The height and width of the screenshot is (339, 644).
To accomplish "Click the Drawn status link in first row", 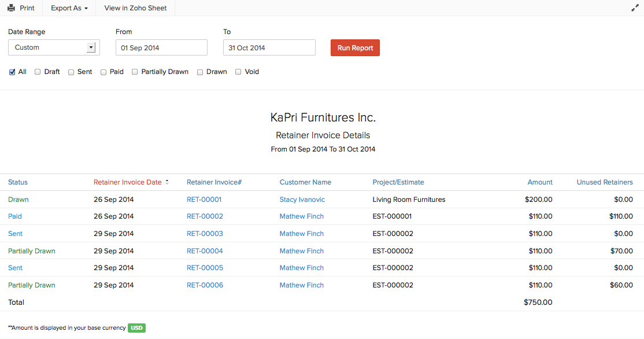I will click(18, 199).
